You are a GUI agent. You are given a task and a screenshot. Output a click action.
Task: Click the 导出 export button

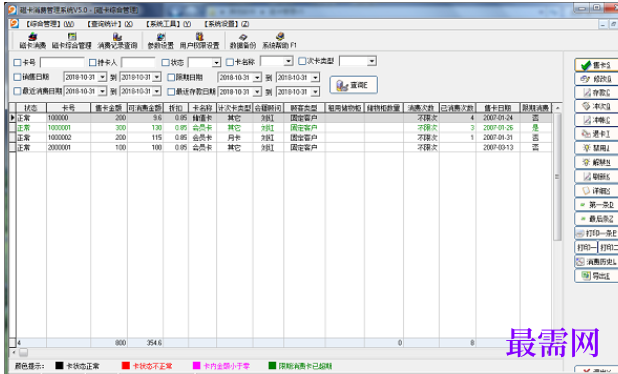[596, 276]
